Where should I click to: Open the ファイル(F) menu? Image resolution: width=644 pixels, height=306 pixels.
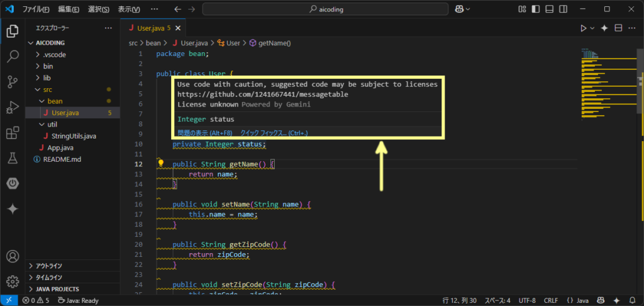click(36, 9)
